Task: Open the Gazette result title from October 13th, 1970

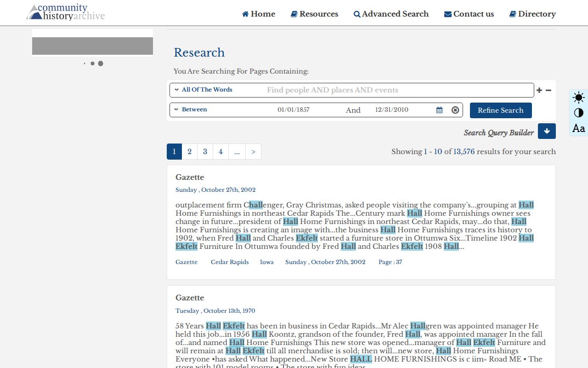Action: click(x=190, y=298)
